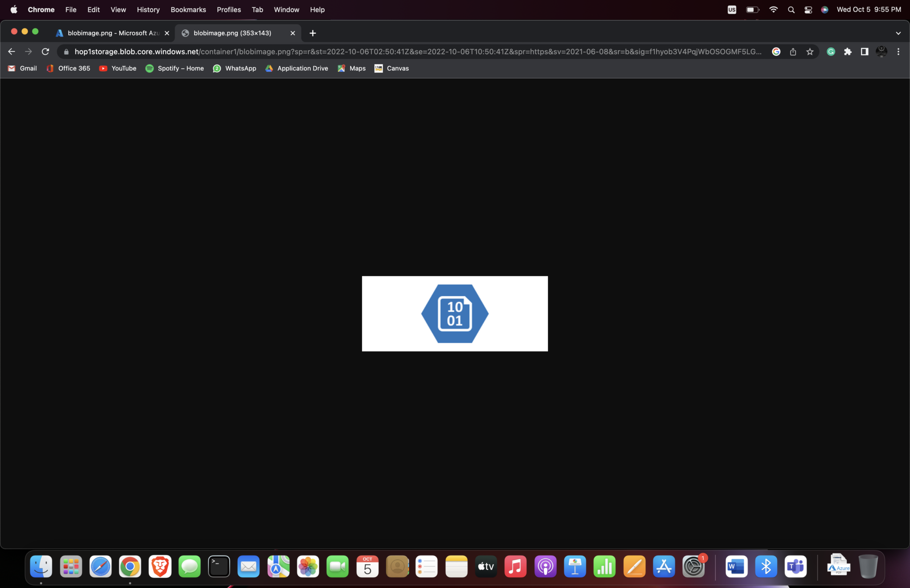This screenshot has height=588, width=910.
Task: Open the Chrome side panel icon
Action: coord(864,52)
